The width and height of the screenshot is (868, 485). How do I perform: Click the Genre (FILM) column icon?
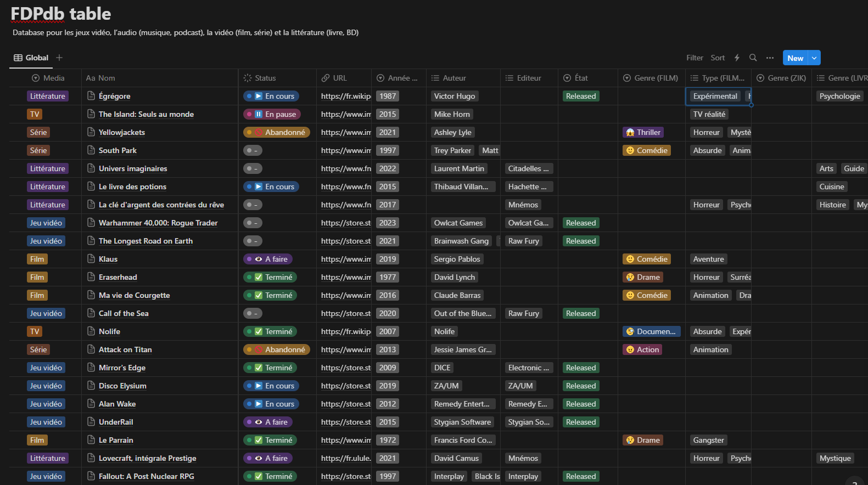coord(627,78)
